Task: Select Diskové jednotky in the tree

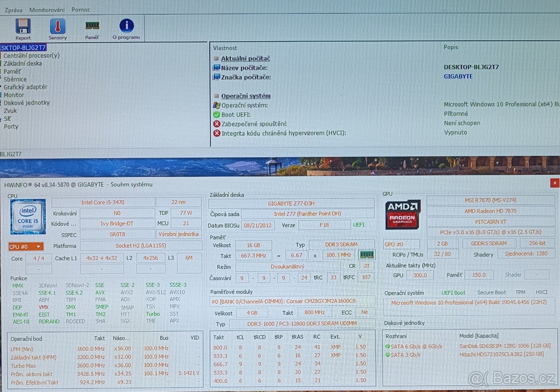Action: pos(27,103)
